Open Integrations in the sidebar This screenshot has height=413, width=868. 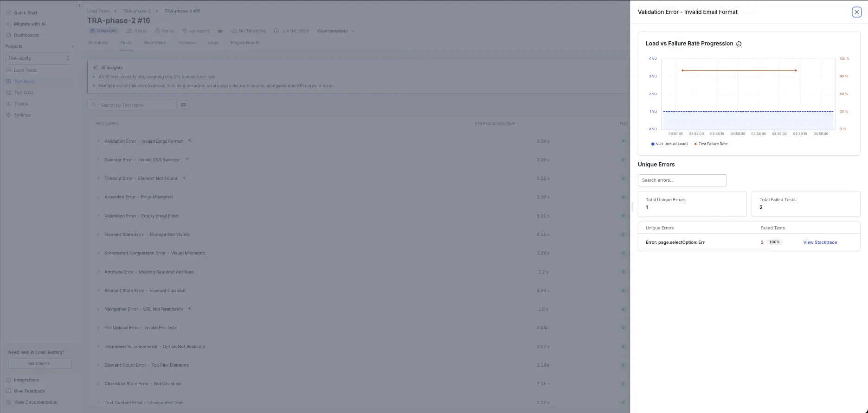point(22,380)
